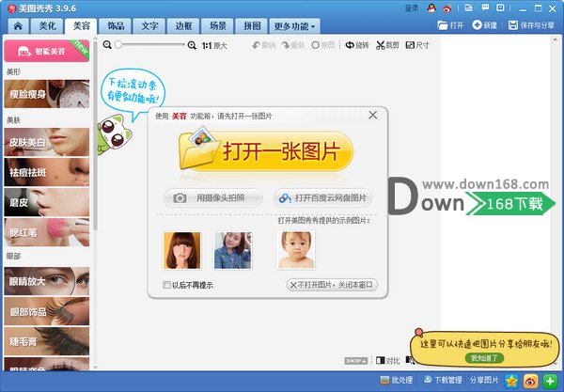Log in with Weibo icon in title bar
Screen dimensions: 564x392
[447, 8]
